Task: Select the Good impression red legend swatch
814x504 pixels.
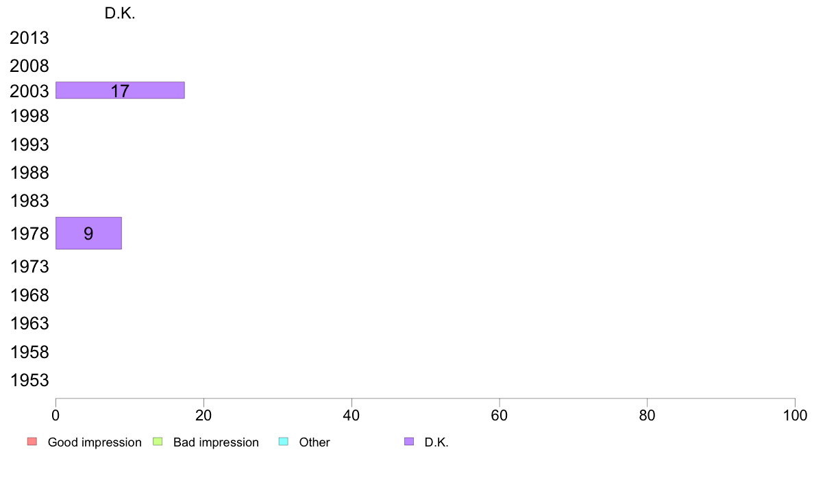Action: click(x=32, y=442)
